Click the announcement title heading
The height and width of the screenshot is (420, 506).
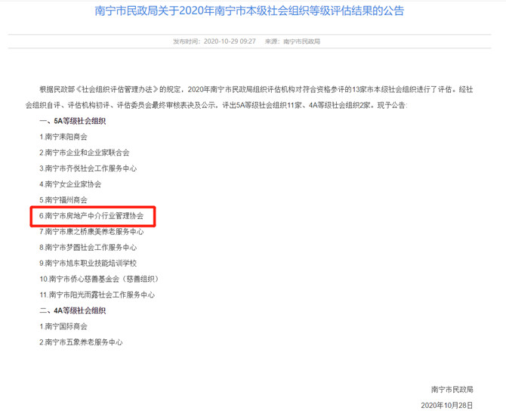[249, 11]
